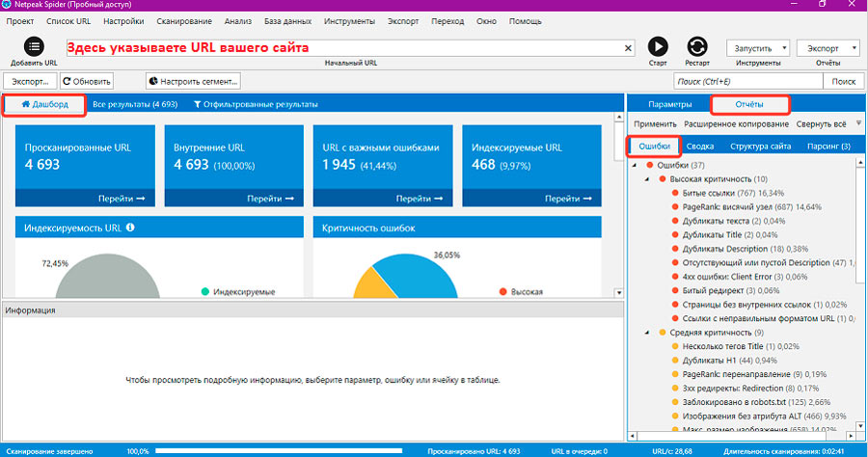Click the scan progress bar in status bar
868x457 pixels.
tap(280, 450)
